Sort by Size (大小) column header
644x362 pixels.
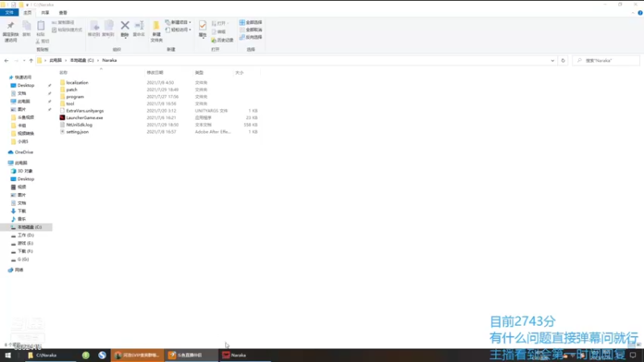click(x=239, y=72)
